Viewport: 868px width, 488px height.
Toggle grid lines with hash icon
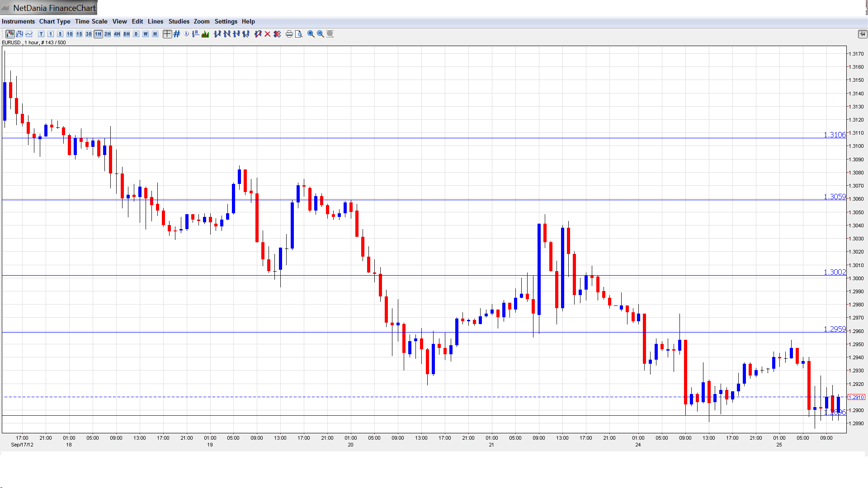(x=177, y=34)
